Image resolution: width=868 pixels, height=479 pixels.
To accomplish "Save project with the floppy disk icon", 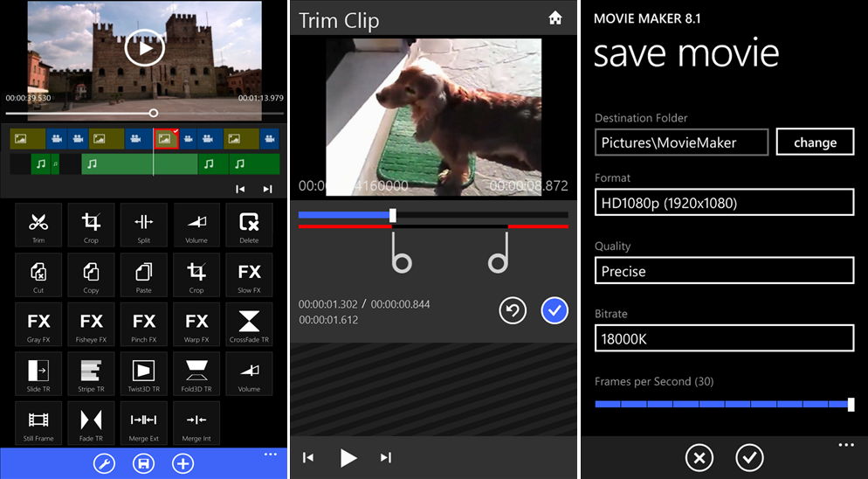I will click(143, 463).
